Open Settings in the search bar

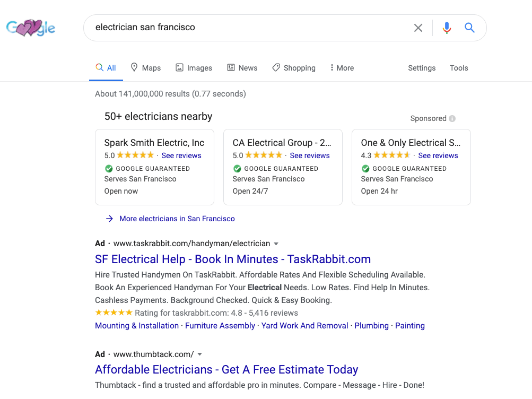tap(422, 68)
